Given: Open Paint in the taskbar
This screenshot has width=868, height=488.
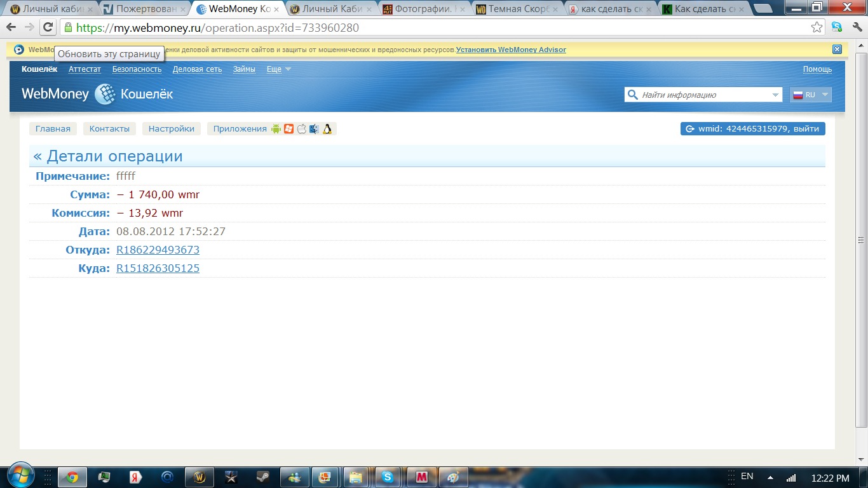Looking at the screenshot, I should click(453, 477).
